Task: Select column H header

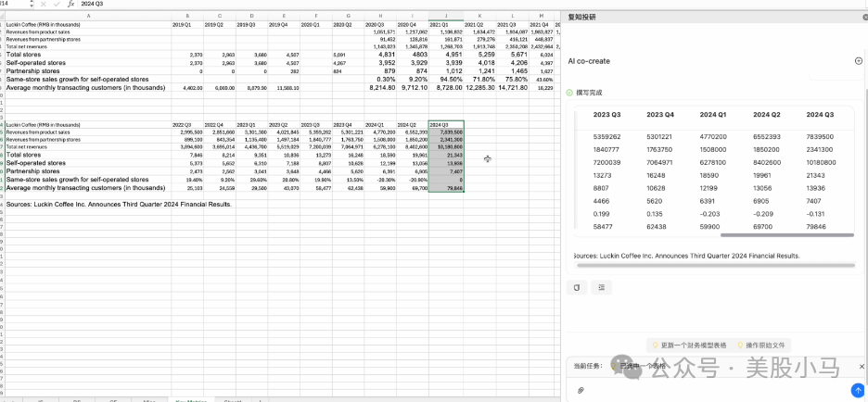Action: tap(380, 16)
